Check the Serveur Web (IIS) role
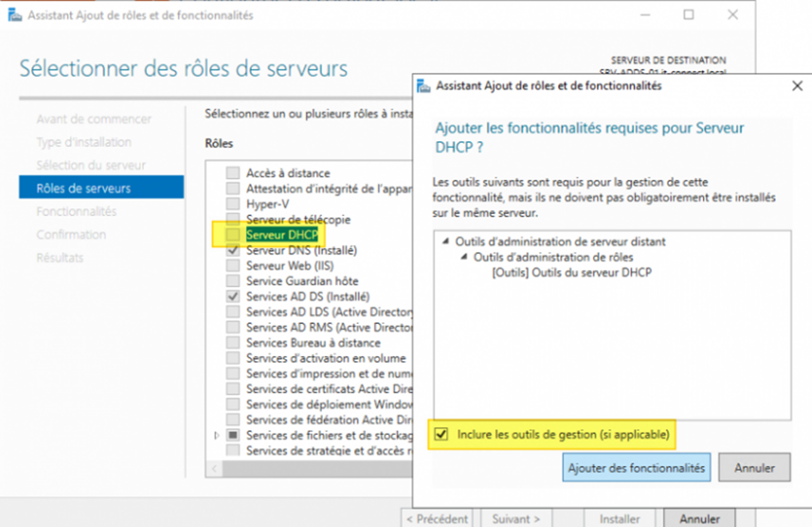Screen dimensions: 812x527 [x=233, y=266]
